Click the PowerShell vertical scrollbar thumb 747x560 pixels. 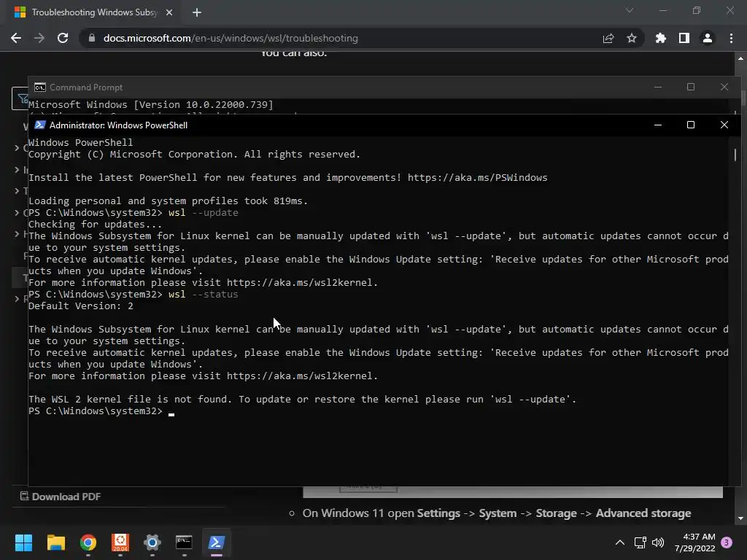pos(735,155)
